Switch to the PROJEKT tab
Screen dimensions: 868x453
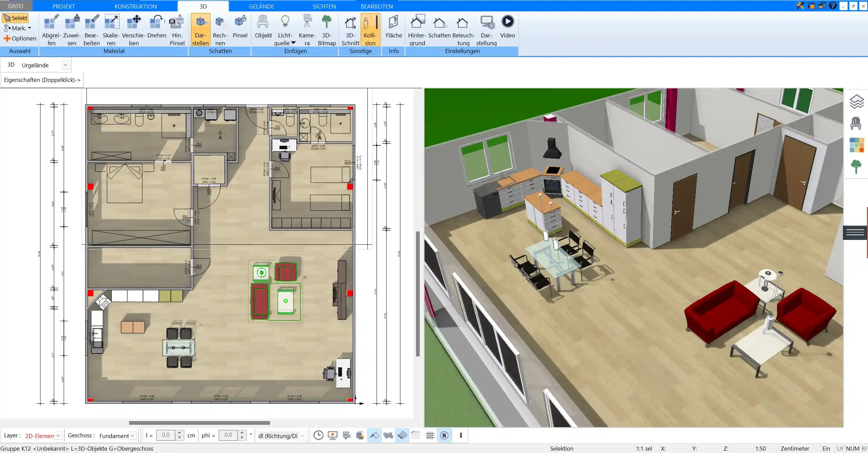click(x=64, y=6)
